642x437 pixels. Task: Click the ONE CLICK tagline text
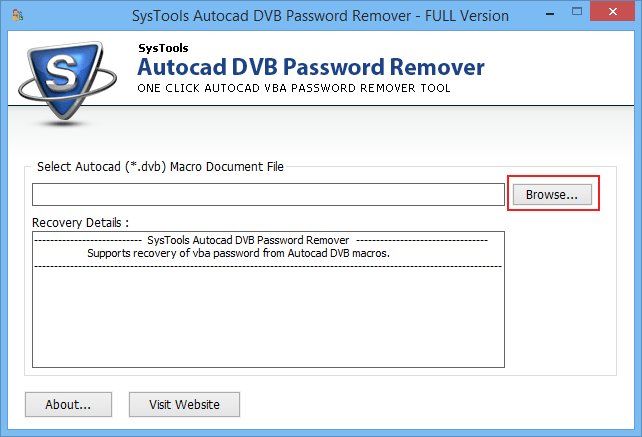tap(293, 89)
